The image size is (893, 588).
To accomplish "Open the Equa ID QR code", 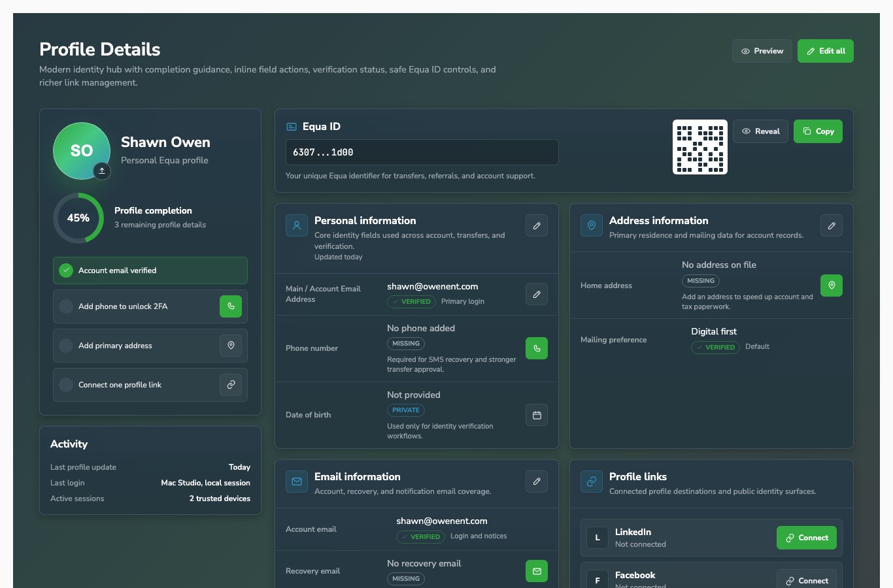I will [x=700, y=147].
